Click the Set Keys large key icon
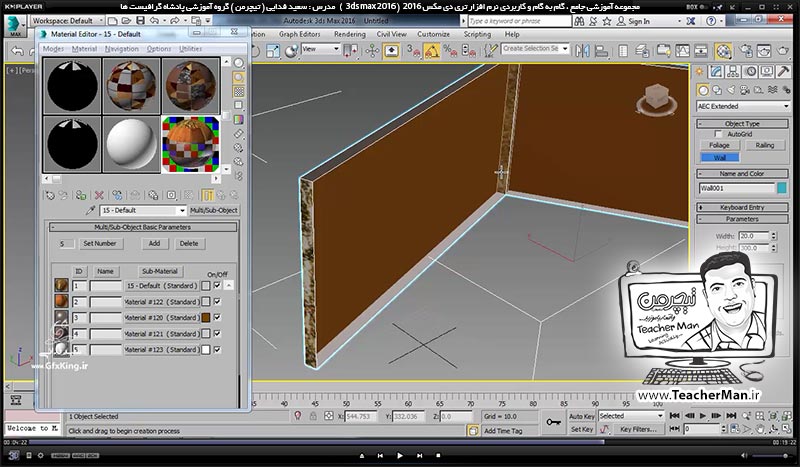The width and height of the screenshot is (800, 467). tap(553, 423)
